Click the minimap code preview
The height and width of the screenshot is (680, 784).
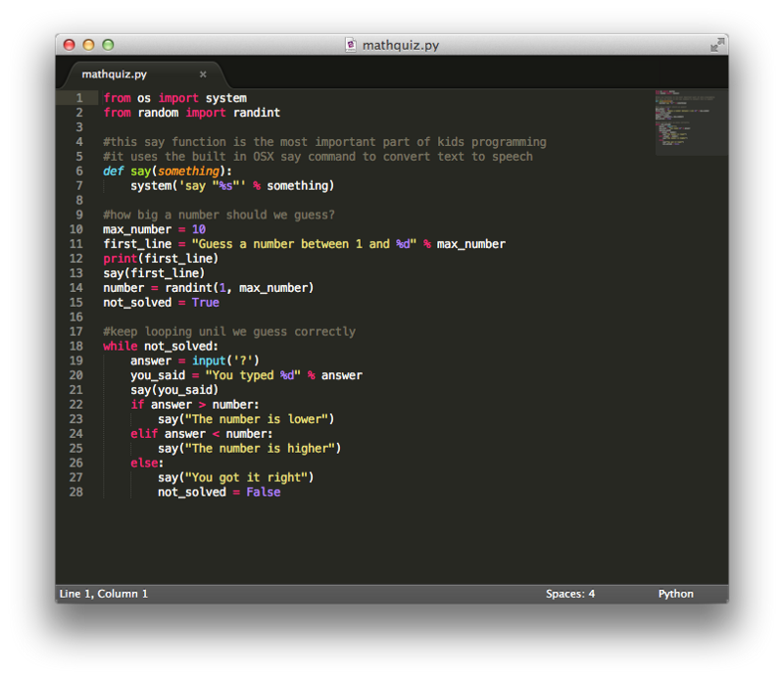click(x=684, y=121)
